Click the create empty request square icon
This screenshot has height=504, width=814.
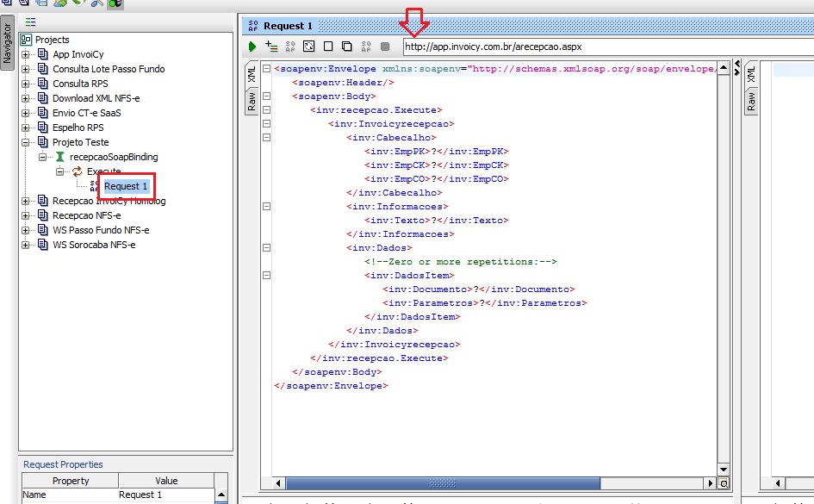(327, 47)
